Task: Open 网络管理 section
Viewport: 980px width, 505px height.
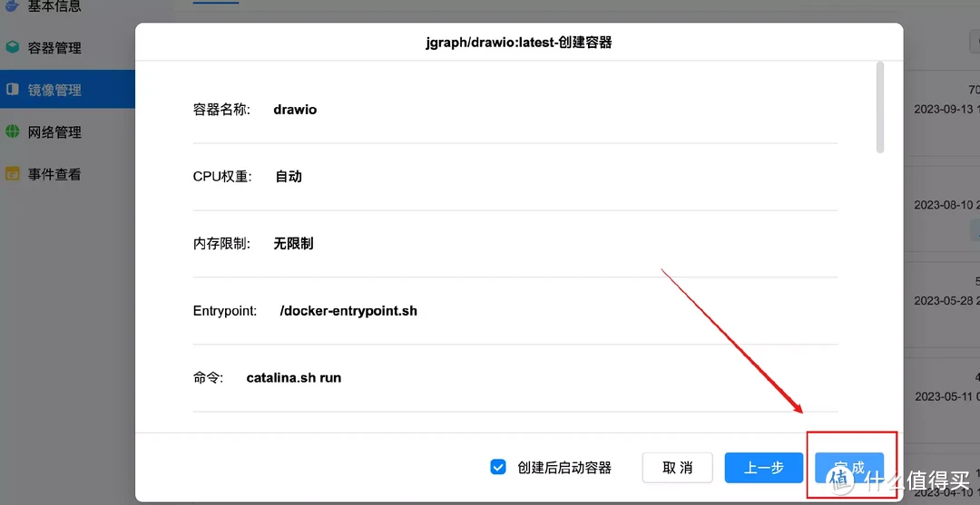Action: [54, 132]
